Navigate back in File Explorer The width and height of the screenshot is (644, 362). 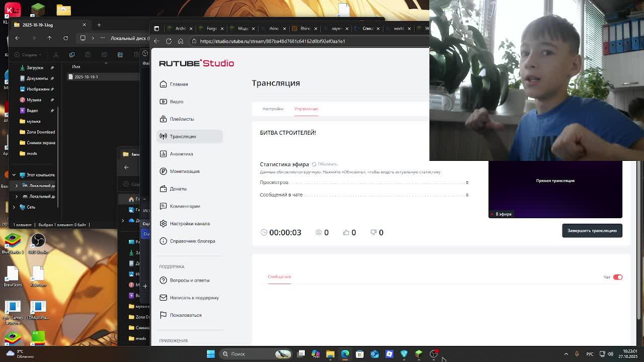tap(17, 38)
